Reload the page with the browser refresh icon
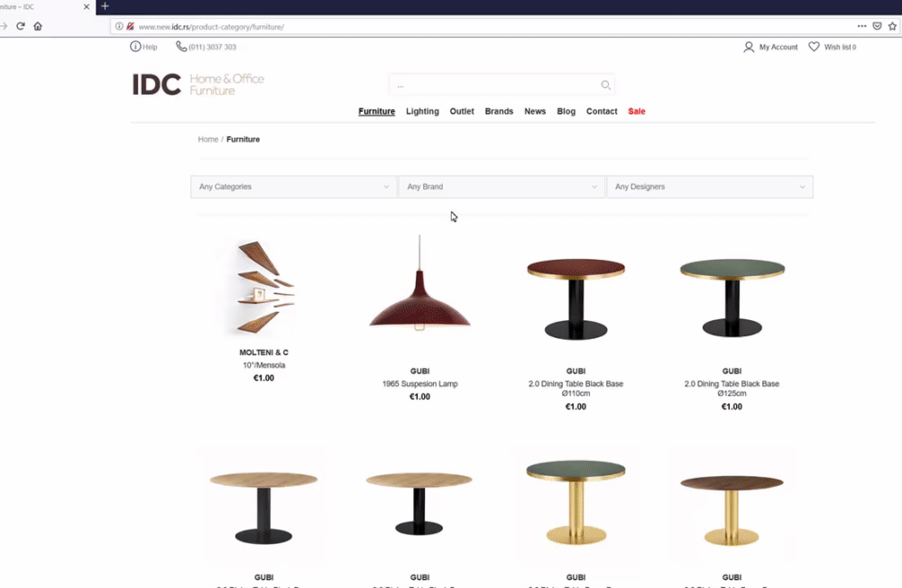This screenshot has height=588, width=902. click(21, 26)
